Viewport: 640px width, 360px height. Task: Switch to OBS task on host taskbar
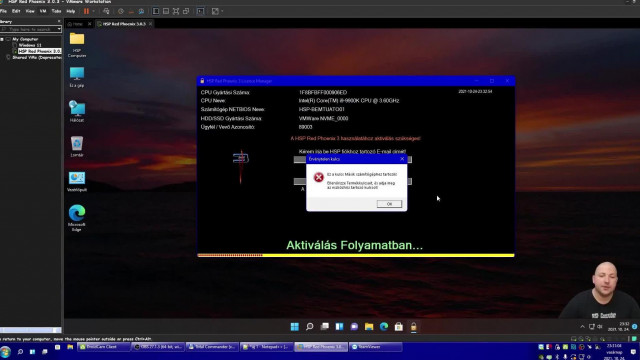click(158, 347)
